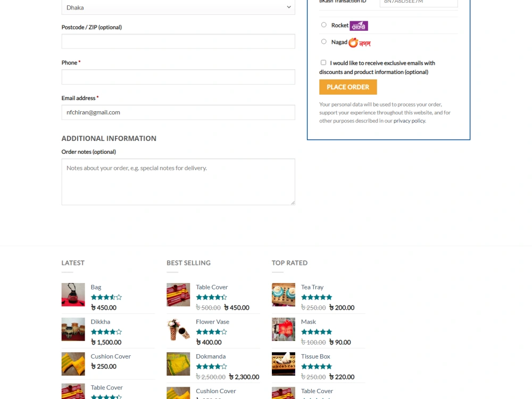Click the Rocket payment logo
532x399 pixels.
[359, 26]
